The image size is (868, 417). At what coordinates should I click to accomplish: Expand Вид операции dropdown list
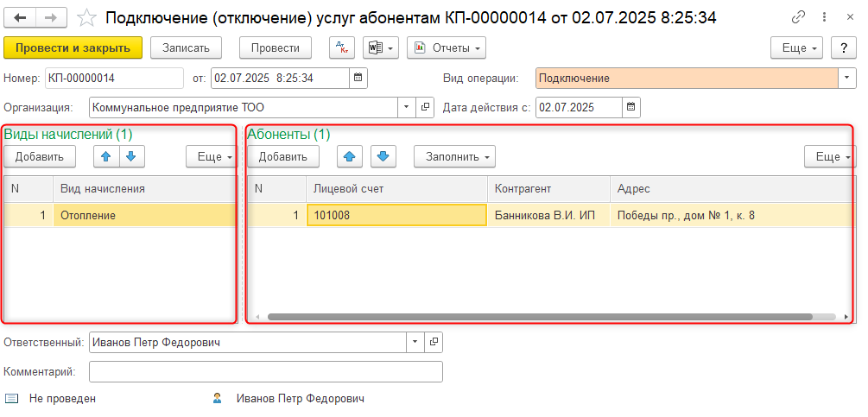[x=844, y=79]
